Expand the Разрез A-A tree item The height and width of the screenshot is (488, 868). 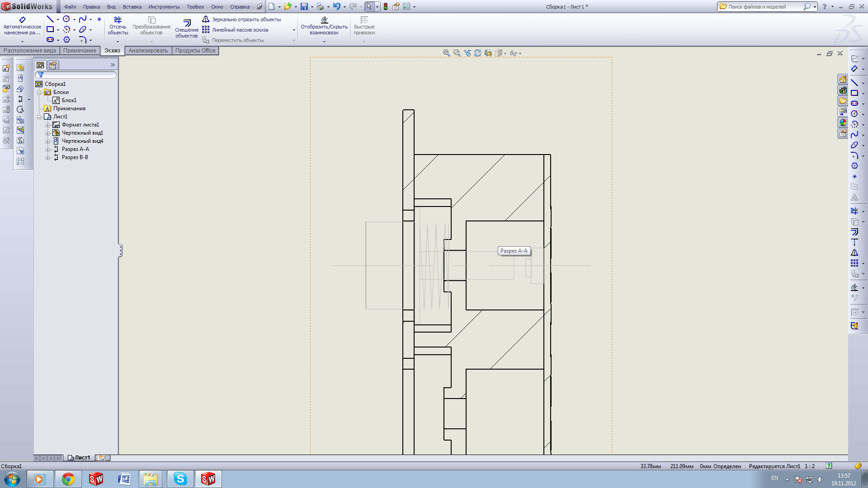coord(47,150)
